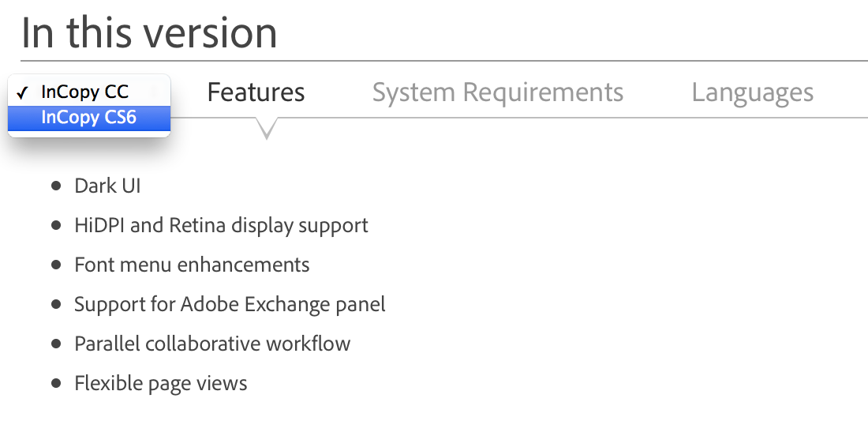Click the bullet before Adobe Exchange panel
868x436 pixels.
pos(55,304)
